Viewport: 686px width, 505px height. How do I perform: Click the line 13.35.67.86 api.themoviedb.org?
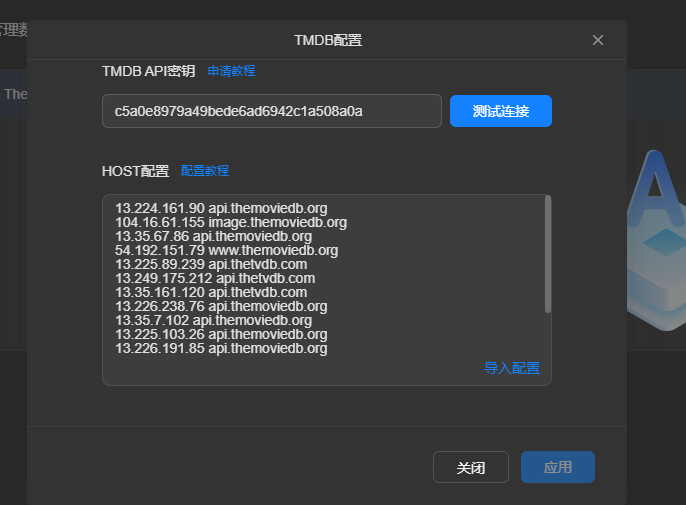pos(214,236)
